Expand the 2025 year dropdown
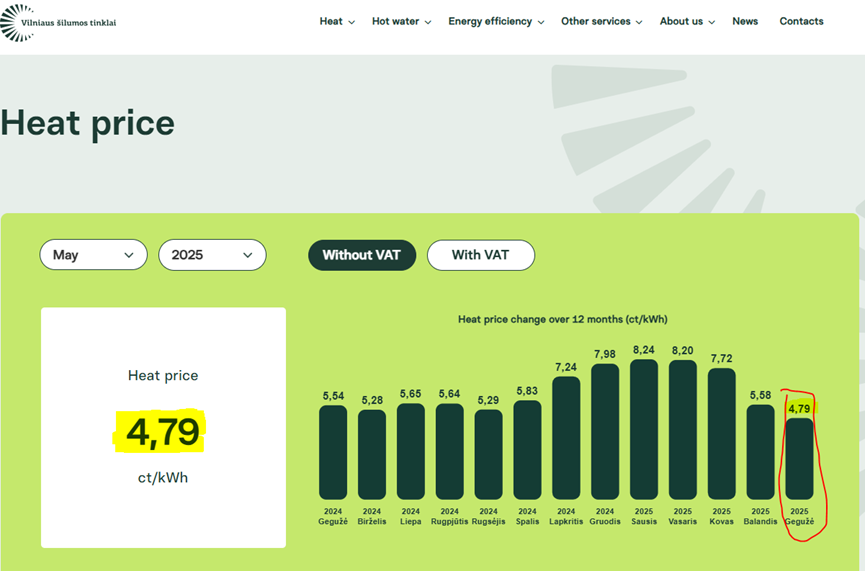 click(x=212, y=255)
